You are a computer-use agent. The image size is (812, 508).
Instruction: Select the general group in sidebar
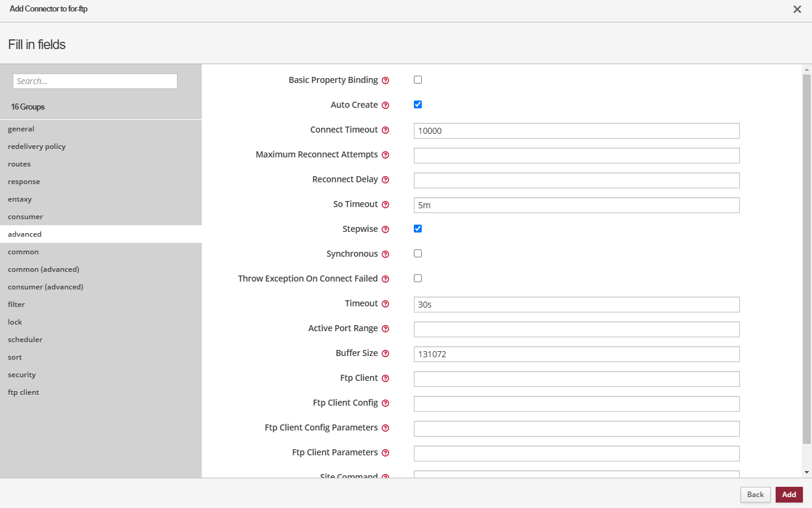[x=21, y=129]
